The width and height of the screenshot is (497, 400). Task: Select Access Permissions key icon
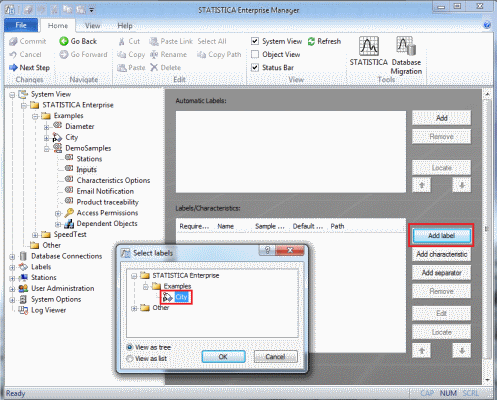69,212
